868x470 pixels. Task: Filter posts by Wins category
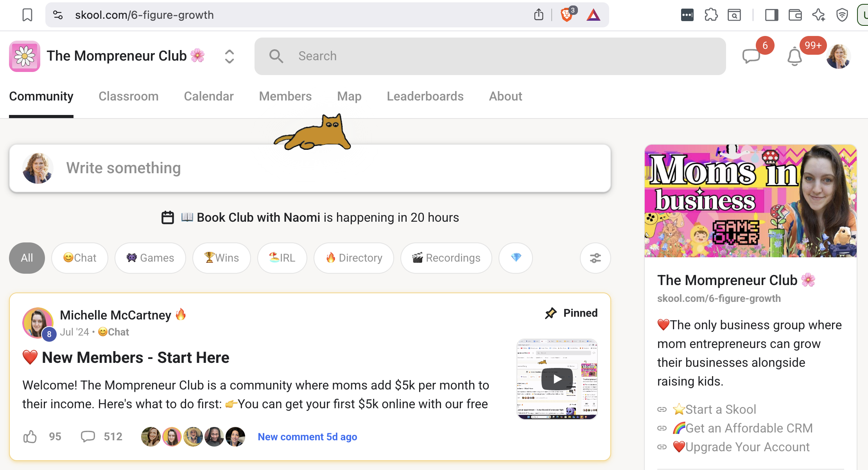pos(221,258)
